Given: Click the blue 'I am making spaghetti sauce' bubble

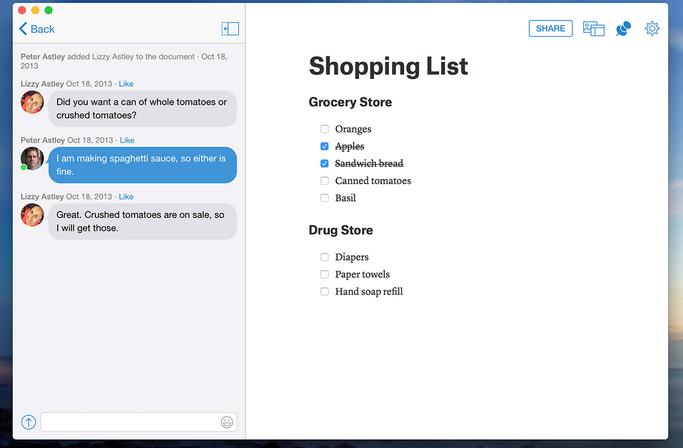Looking at the screenshot, I should 142,165.
